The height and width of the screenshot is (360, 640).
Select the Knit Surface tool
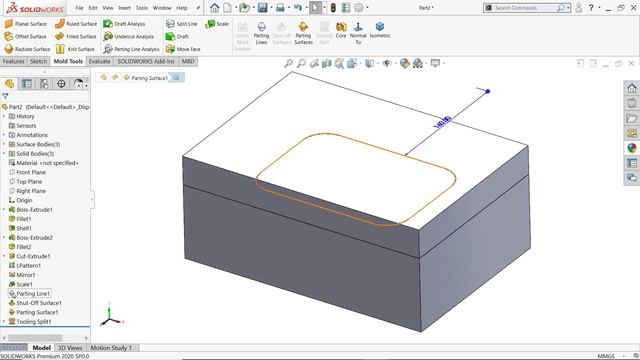coord(75,49)
